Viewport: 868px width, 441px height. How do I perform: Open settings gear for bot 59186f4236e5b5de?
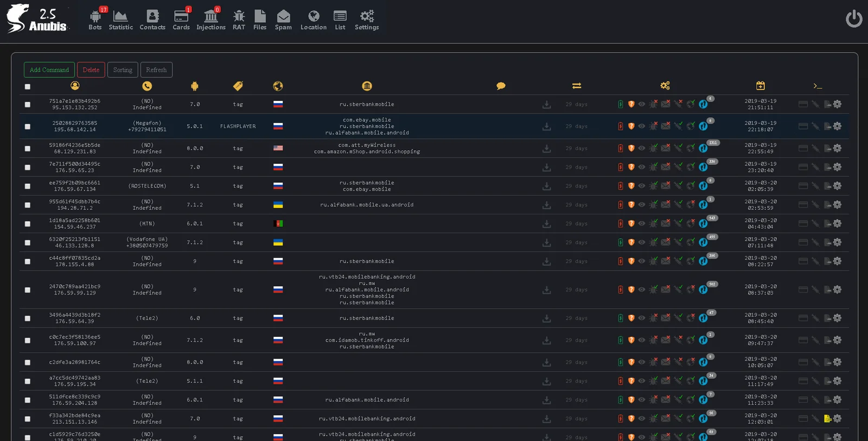pos(838,148)
